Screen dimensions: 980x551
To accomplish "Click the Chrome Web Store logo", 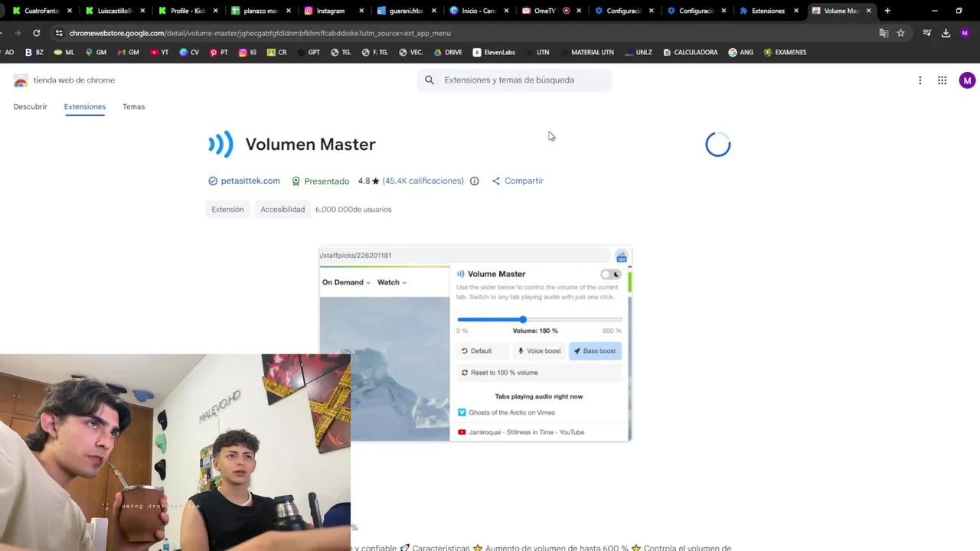I will 21,80.
